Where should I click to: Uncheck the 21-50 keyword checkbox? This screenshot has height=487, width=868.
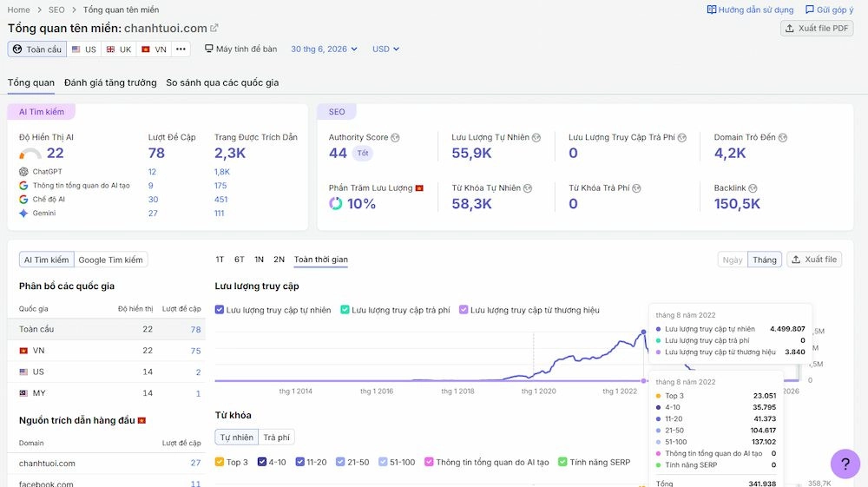coord(340,462)
